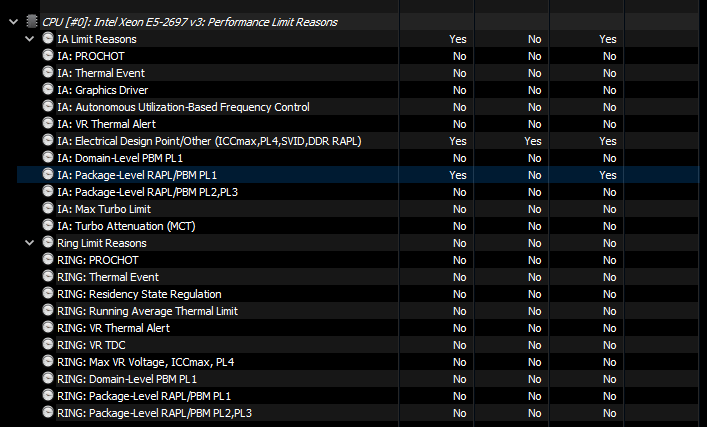The height and width of the screenshot is (427, 707).
Task: Click middle-column No for IA: Max Turbo Limit
Action: (535, 209)
